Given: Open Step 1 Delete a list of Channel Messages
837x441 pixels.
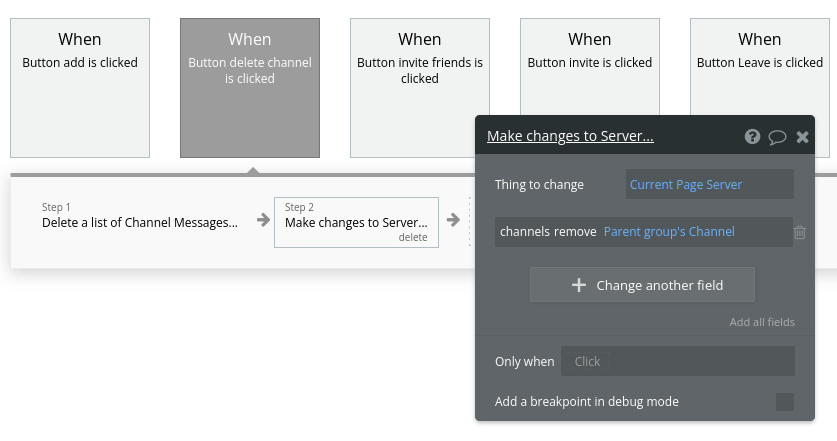Looking at the screenshot, I should click(x=140, y=216).
